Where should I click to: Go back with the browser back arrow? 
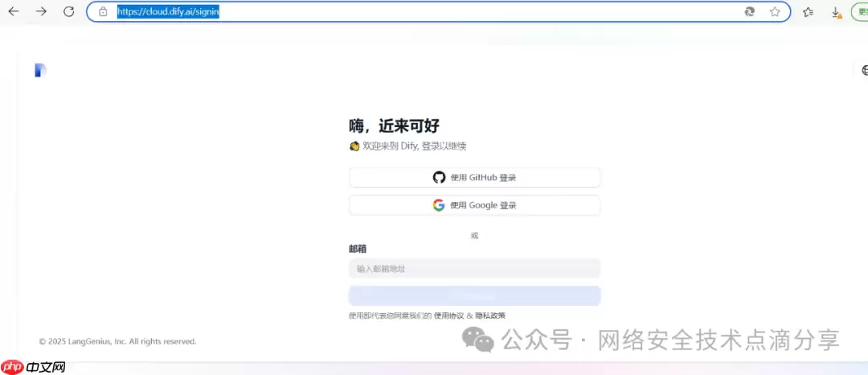point(14,11)
